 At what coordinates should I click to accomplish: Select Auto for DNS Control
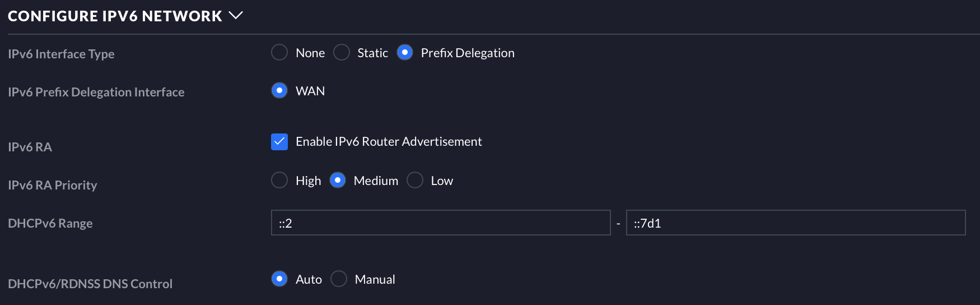[x=279, y=279]
